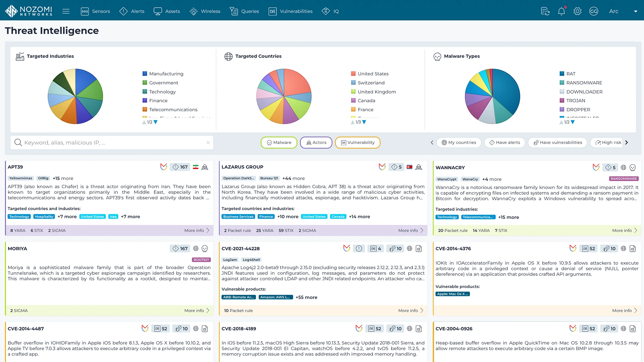Open the settings gear
Image resolution: width=644 pixels, height=362 pixels.
point(577,11)
